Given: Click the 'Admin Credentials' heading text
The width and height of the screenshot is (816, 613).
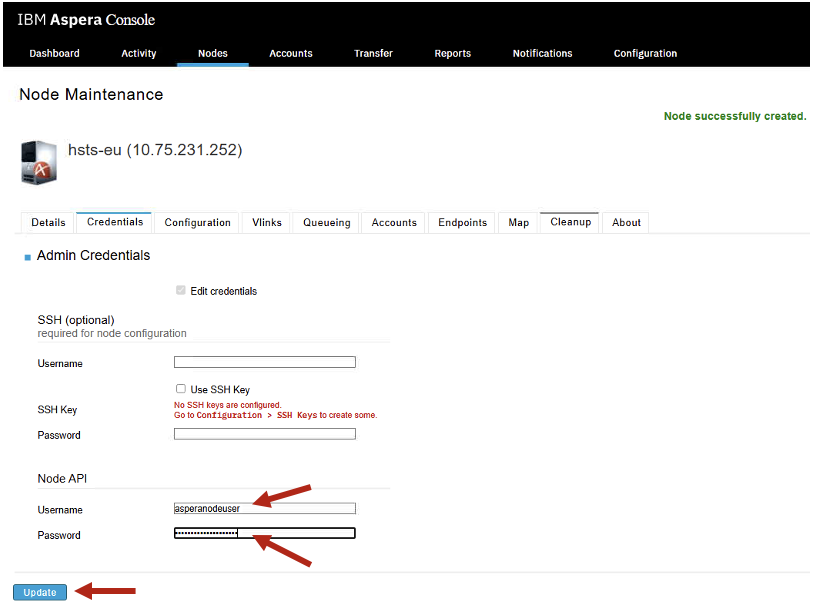Looking at the screenshot, I should (x=93, y=256).
